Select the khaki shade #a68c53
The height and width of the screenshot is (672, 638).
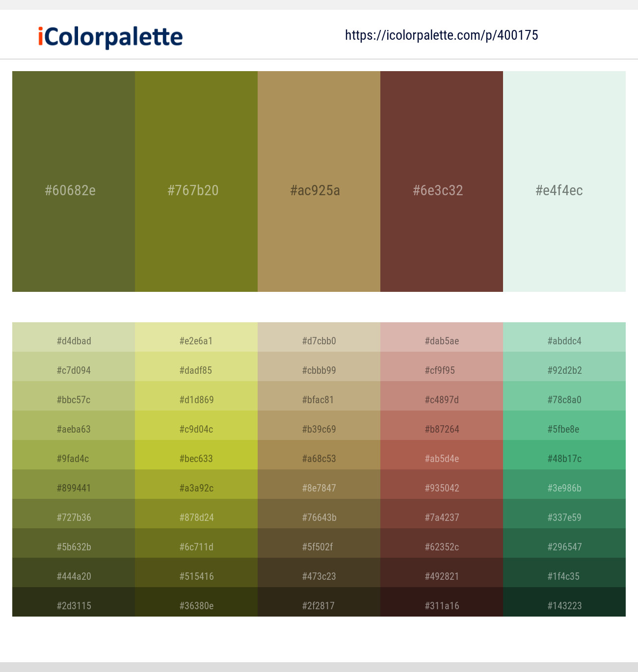pos(319,459)
